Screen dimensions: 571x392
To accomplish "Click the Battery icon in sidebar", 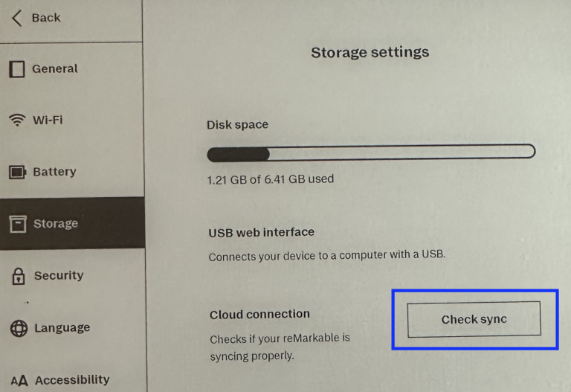I will [17, 173].
